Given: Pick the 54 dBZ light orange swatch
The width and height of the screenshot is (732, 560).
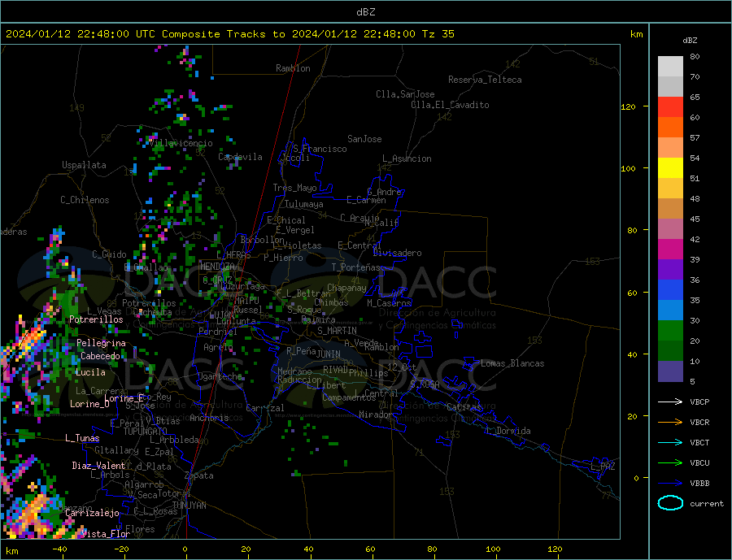Looking at the screenshot, I should click(x=670, y=147).
